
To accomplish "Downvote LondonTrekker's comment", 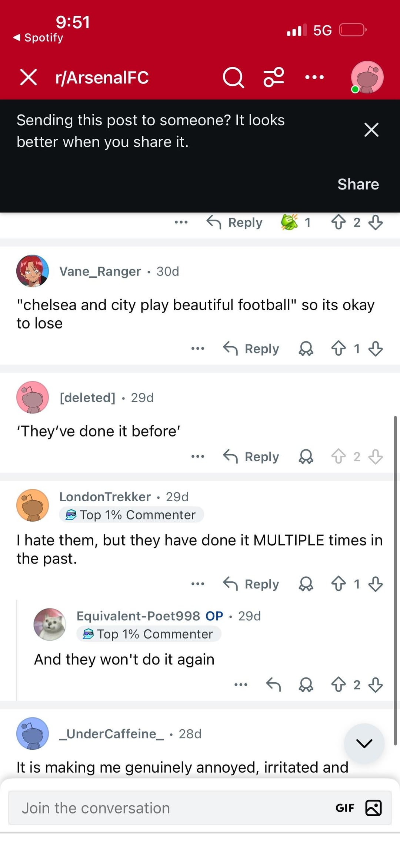I will coord(376,584).
